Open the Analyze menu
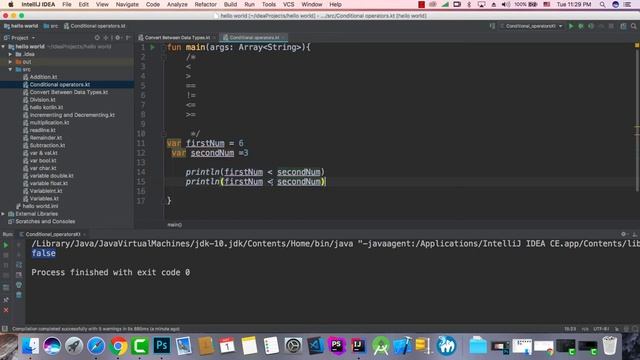The width and height of the screenshot is (640, 360). tap(177, 4)
